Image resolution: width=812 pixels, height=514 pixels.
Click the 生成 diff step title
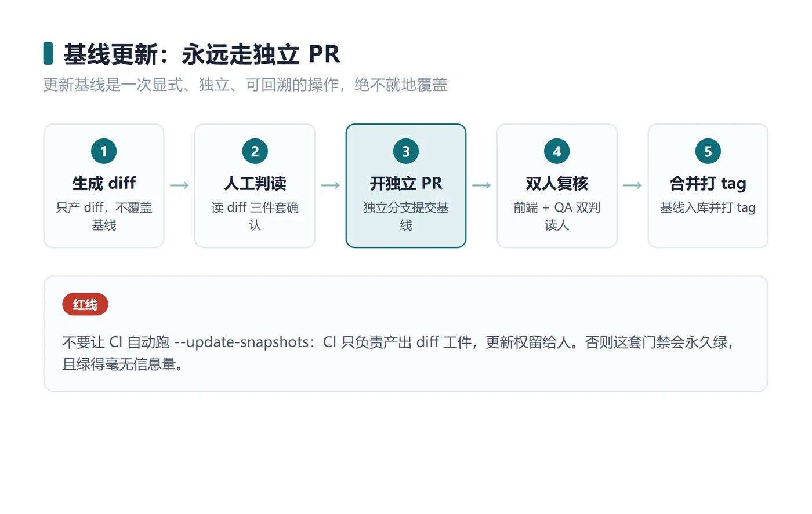104,183
